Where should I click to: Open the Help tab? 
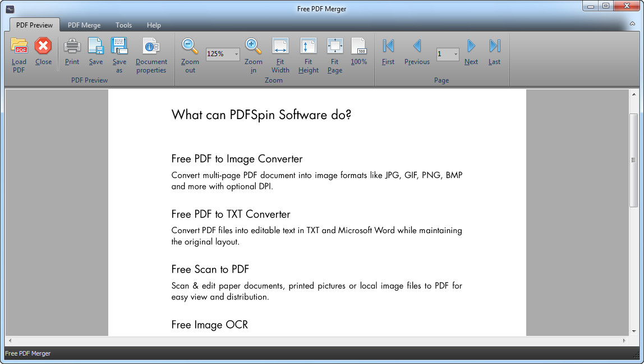(154, 25)
